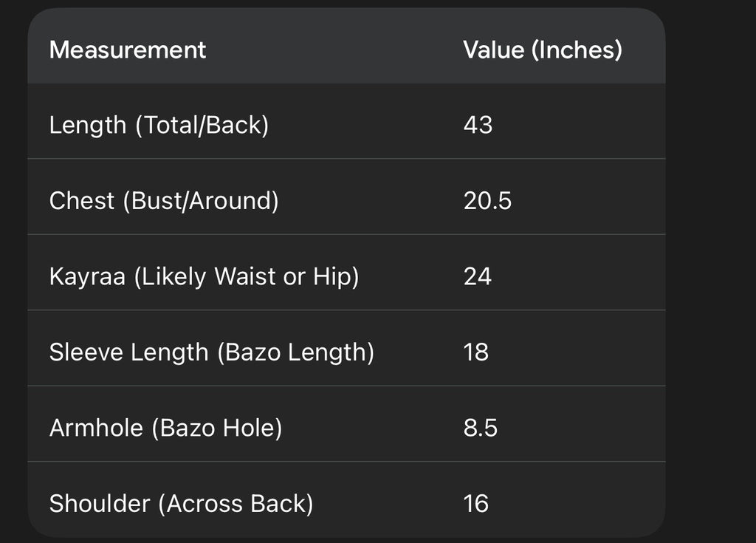
Task: Select the Chest (Bust/Around) label
Action: [x=164, y=201]
